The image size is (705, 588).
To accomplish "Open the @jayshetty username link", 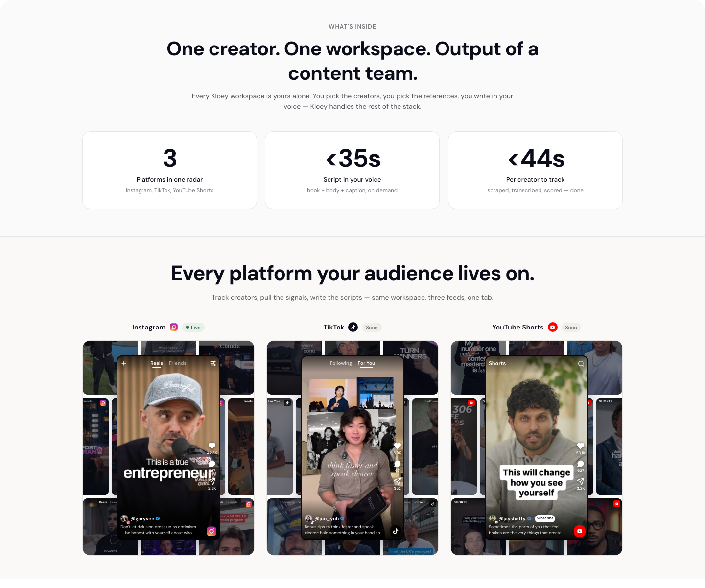I will (x=512, y=519).
